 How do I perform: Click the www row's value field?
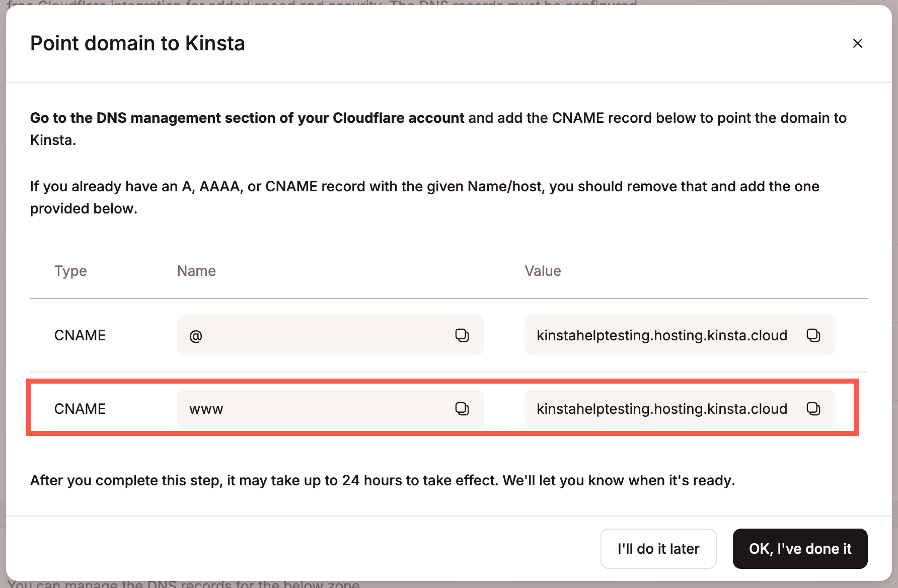[x=654, y=409]
